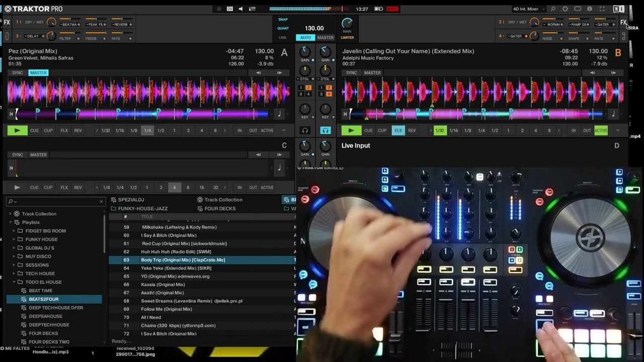The width and height of the screenshot is (644, 362).
Task: Toggle Deck C key lock note icon
Action: [x=280, y=168]
